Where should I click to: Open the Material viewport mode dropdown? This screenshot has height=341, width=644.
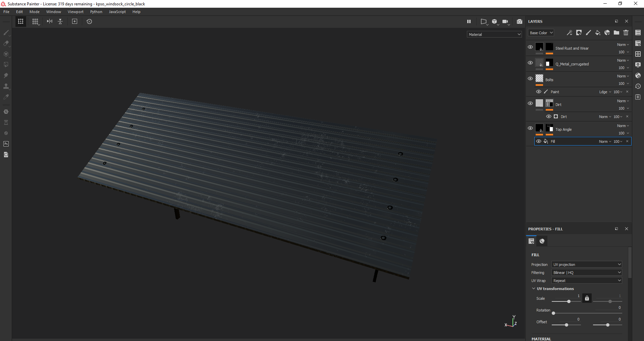494,34
